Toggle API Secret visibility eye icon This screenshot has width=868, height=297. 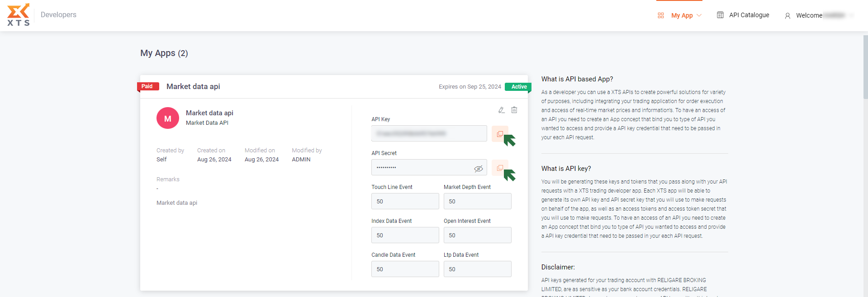click(478, 169)
